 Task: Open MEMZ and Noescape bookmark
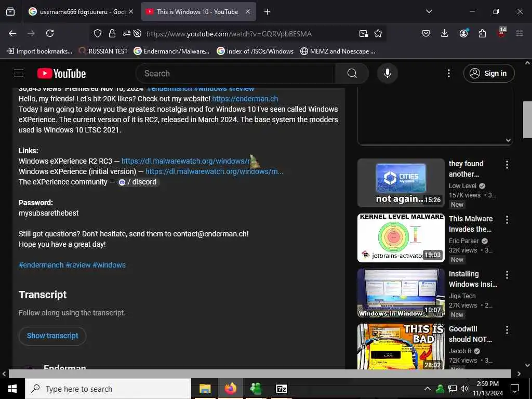(338, 51)
